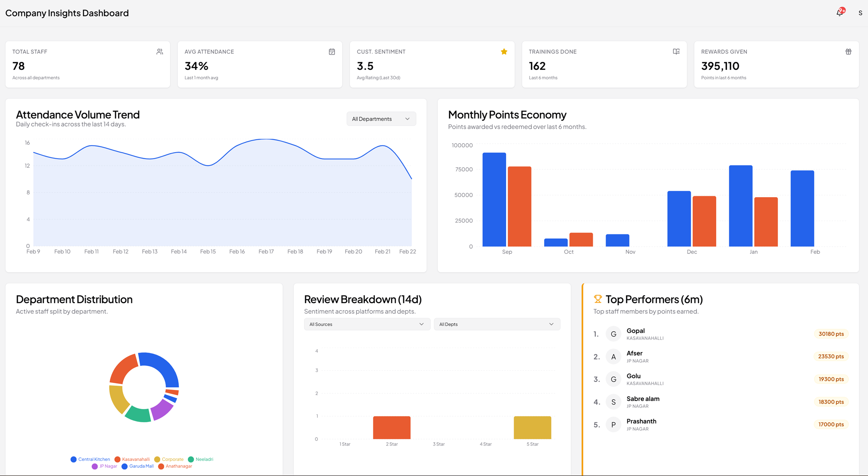Screen dimensions: 868x476
Task: Click the 5 Star bar in Review Breakdown
Action: [x=532, y=428]
